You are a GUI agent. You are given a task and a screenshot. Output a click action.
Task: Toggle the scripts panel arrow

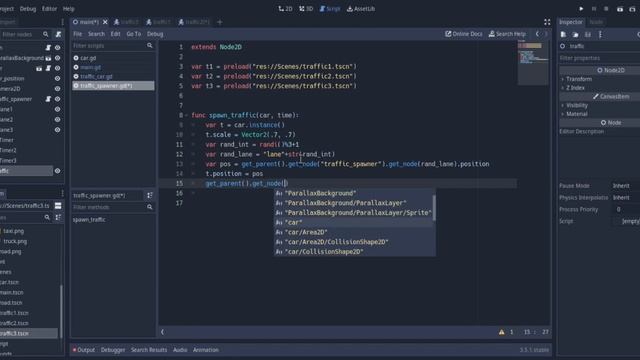coord(162,332)
